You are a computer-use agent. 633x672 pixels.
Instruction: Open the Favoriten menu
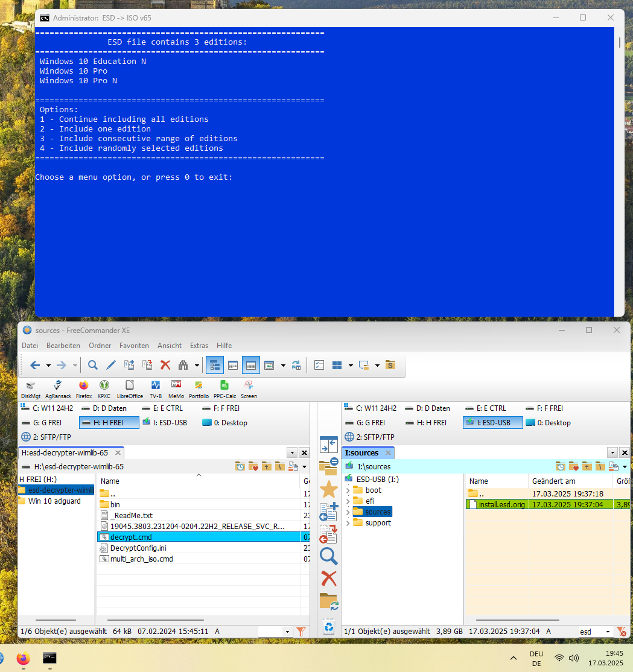coord(134,346)
